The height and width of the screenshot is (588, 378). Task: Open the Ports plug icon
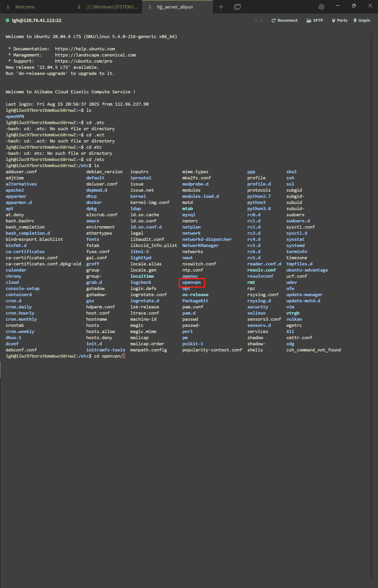point(333,21)
